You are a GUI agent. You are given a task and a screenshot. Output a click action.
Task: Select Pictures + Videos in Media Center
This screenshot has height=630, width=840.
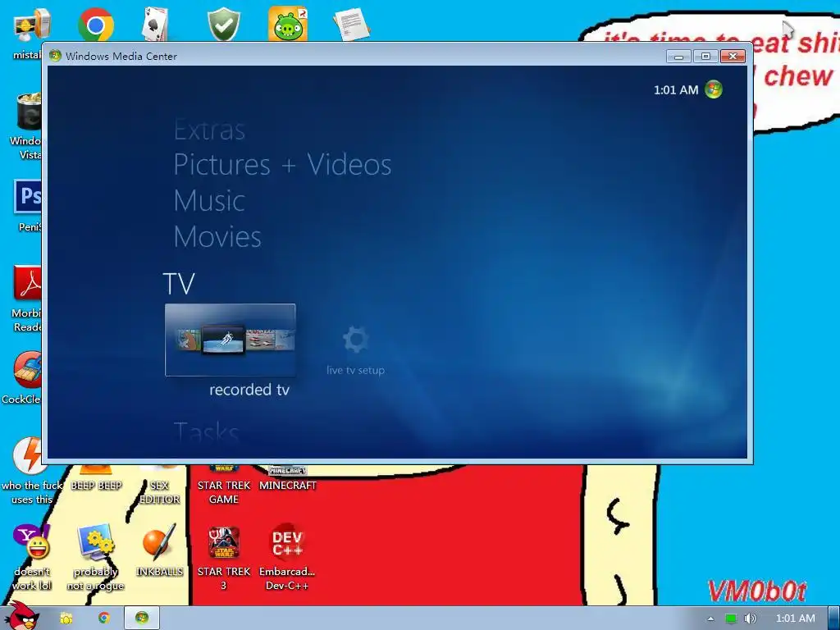coord(282,164)
